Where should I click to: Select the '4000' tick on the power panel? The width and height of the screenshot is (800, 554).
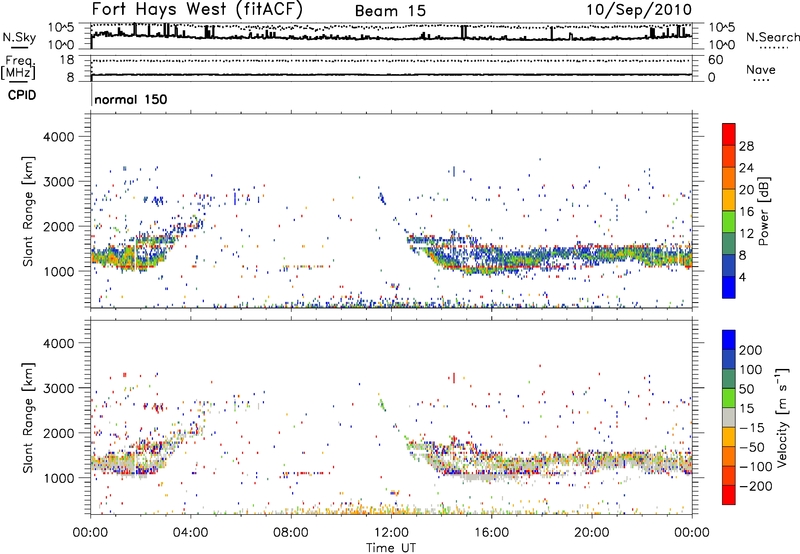point(58,137)
